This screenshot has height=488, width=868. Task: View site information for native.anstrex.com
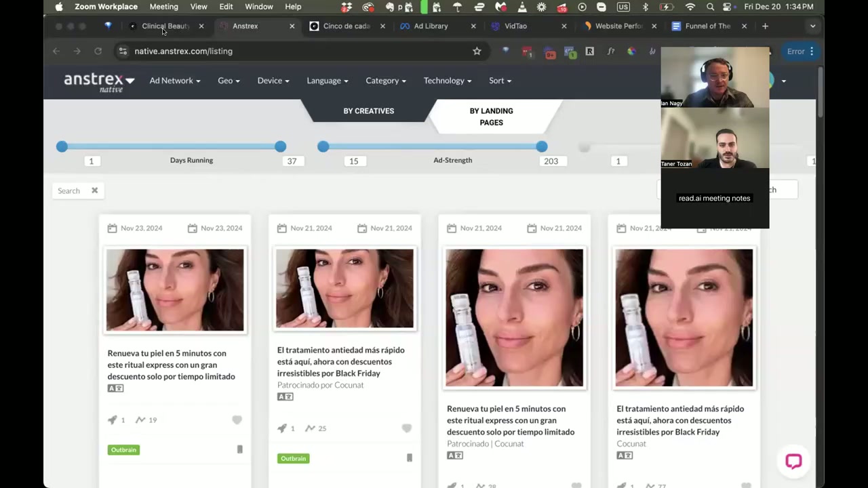click(x=122, y=51)
